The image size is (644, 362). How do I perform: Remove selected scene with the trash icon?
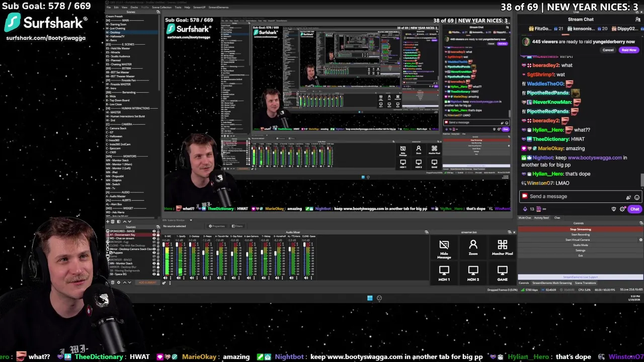pyautogui.click(x=113, y=221)
